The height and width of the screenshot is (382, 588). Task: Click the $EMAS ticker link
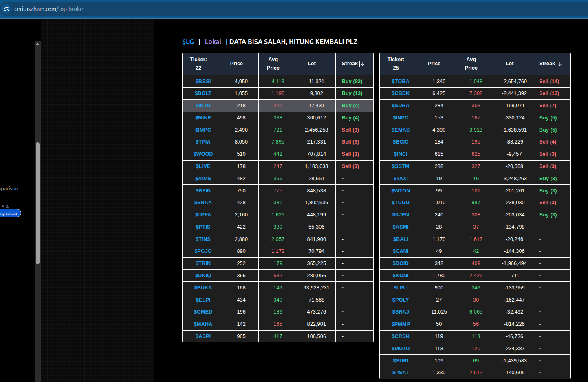pyautogui.click(x=400, y=130)
